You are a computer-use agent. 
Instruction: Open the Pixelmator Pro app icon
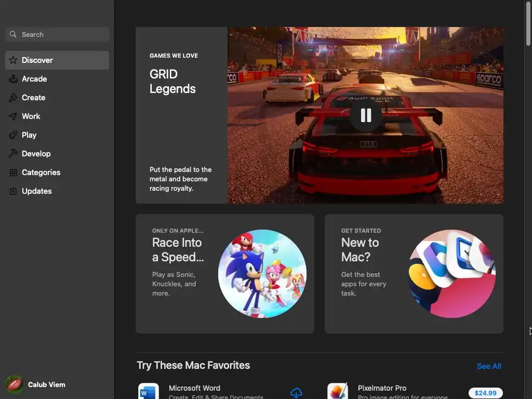(x=338, y=391)
